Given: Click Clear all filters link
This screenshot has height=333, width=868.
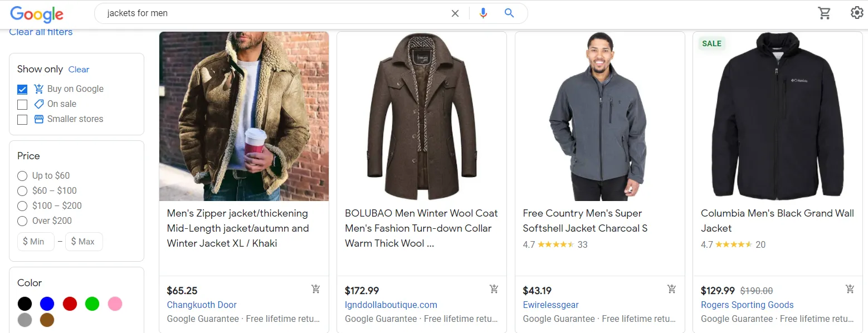Looking at the screenshot, I should tap(41, 32).
